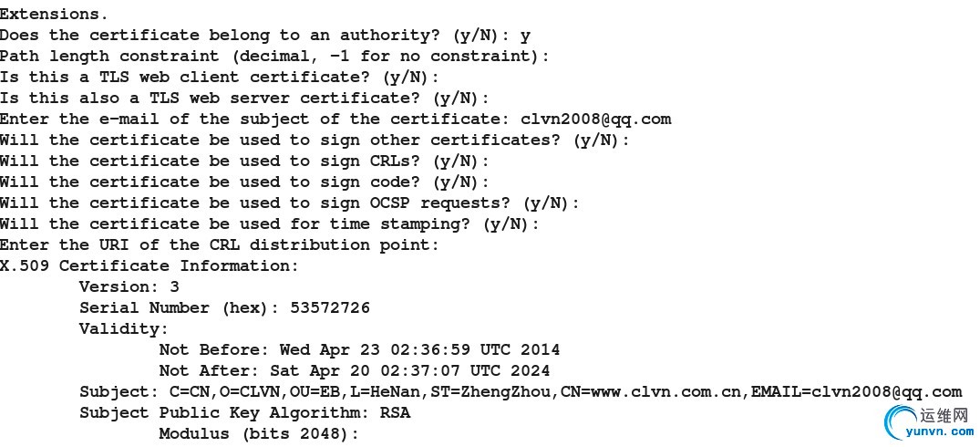Click the "Path length constraint" prompt line
Image resolution: width=980 pixels, height=447 pixels.
click(274, 56)
